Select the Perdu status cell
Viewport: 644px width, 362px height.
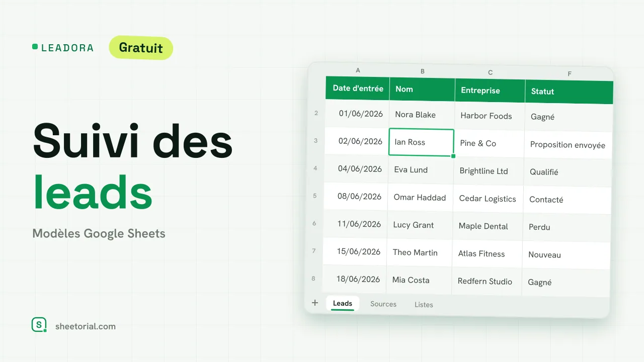tap(567, 228)
